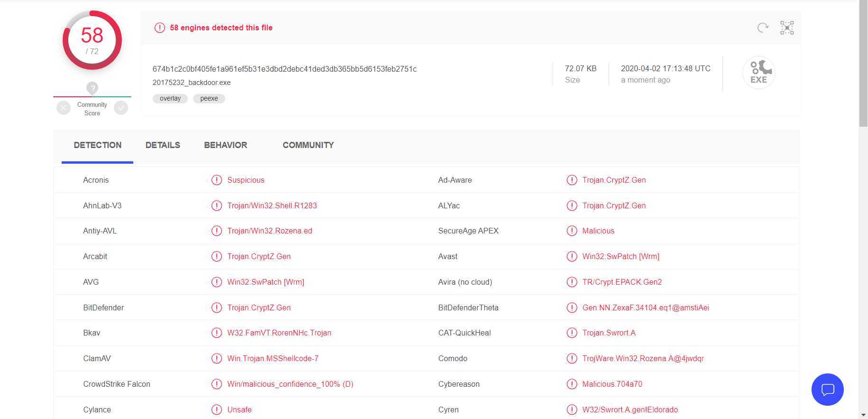The height and width of the screenshot is (419, 868).
Task: Click the alert icon for Avast
Action: coord(572,256)
